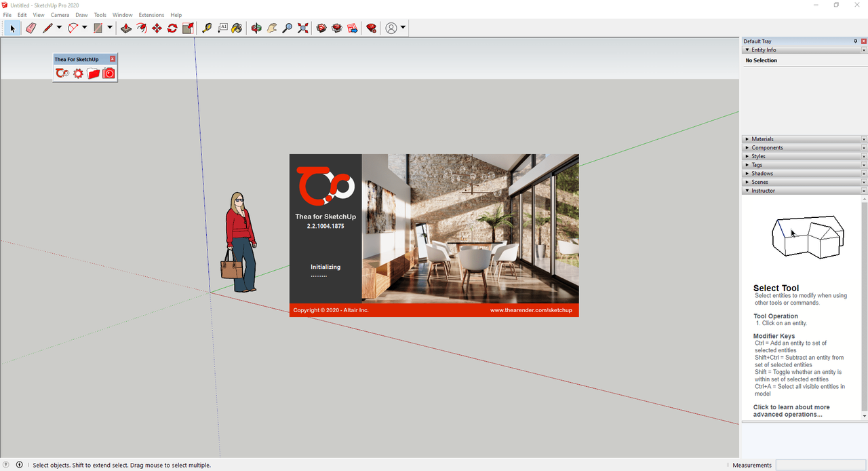Screen dimensions: 868x471
Task: Select the Zoom magnifier tool
Action: coord(288,28)
